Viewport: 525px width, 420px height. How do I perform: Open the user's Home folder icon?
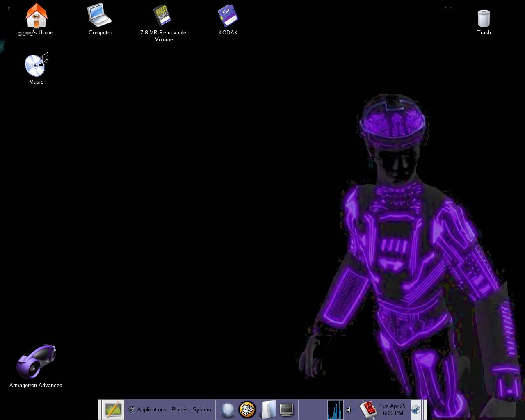37,16
